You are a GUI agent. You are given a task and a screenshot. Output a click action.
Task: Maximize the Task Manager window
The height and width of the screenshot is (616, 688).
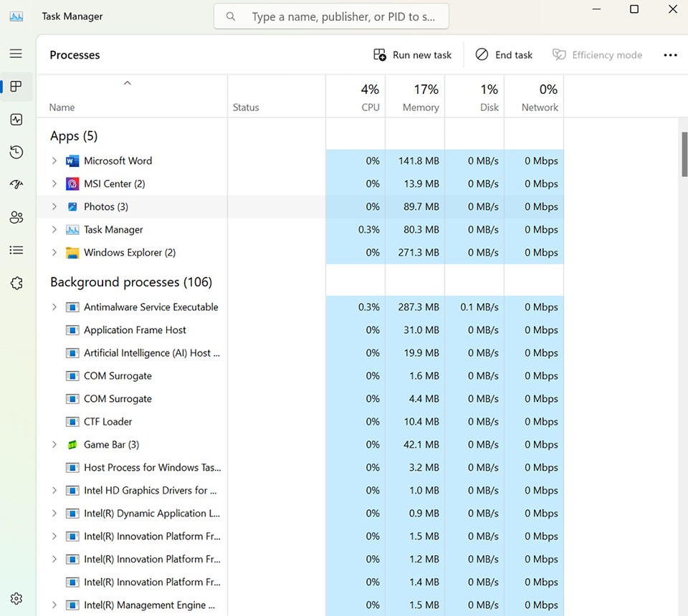(x=634, y=9)
